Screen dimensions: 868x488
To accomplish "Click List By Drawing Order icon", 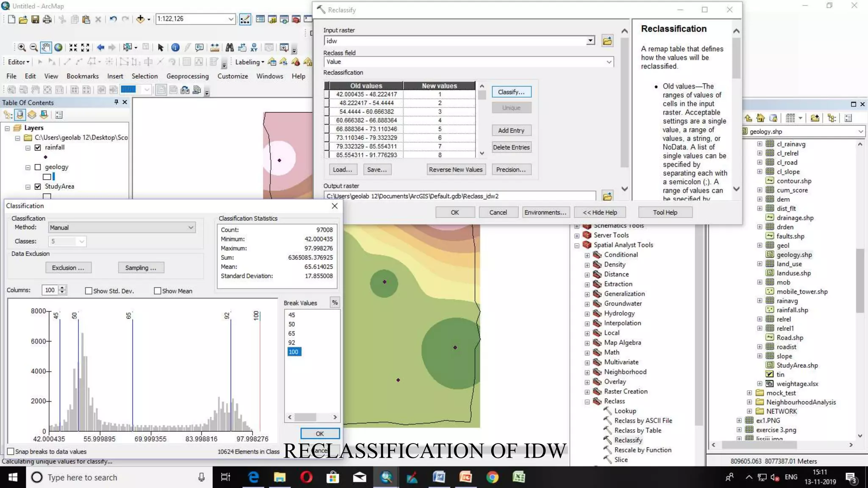I will coord(8,115).
